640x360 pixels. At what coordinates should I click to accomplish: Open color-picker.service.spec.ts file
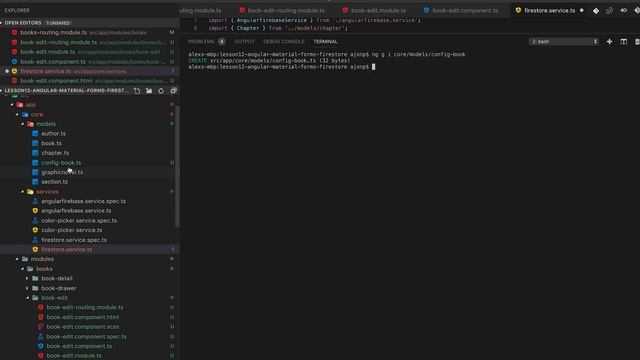pyautogui.click(x=79, y=220)
